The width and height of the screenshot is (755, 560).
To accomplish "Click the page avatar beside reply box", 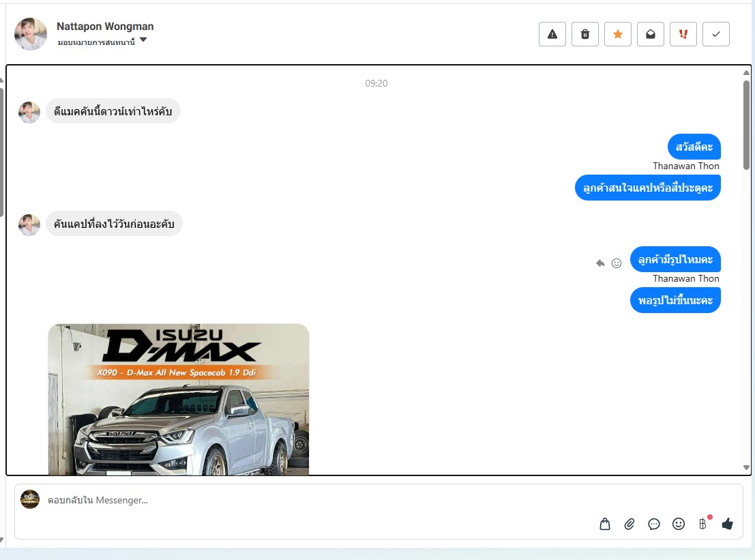I will tap(30, 499).
